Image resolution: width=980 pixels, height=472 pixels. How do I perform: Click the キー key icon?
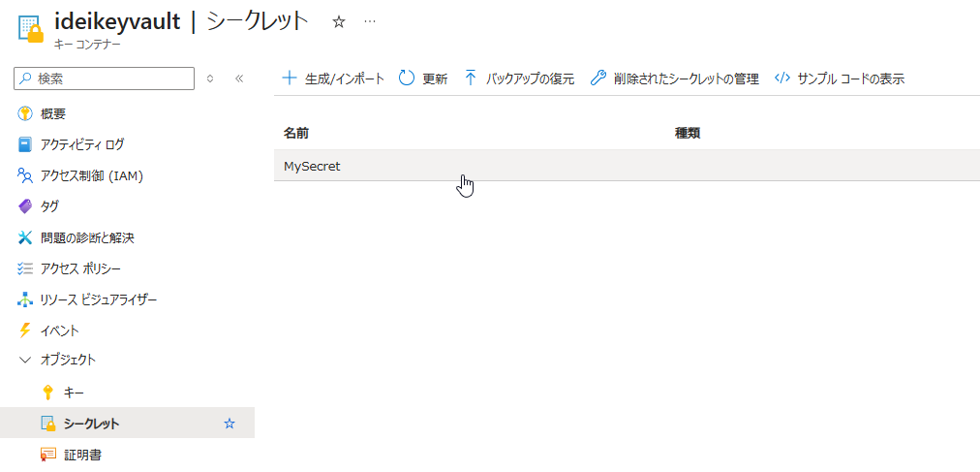point(47,393)
